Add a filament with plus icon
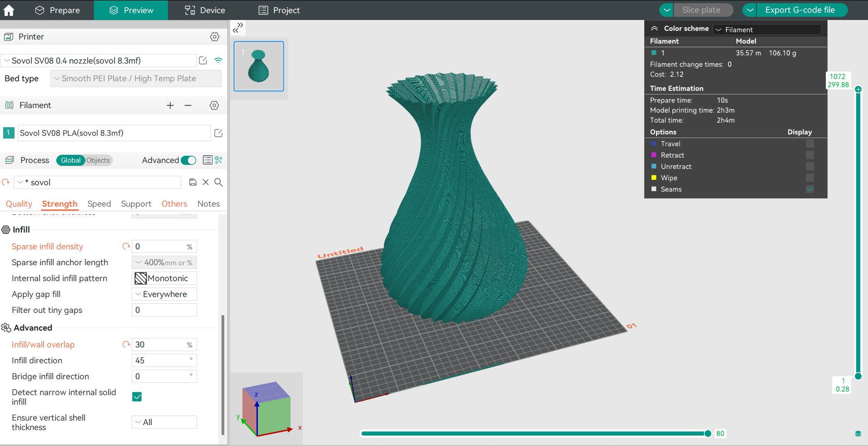This screenshot has height=446, width=868. 170,105
